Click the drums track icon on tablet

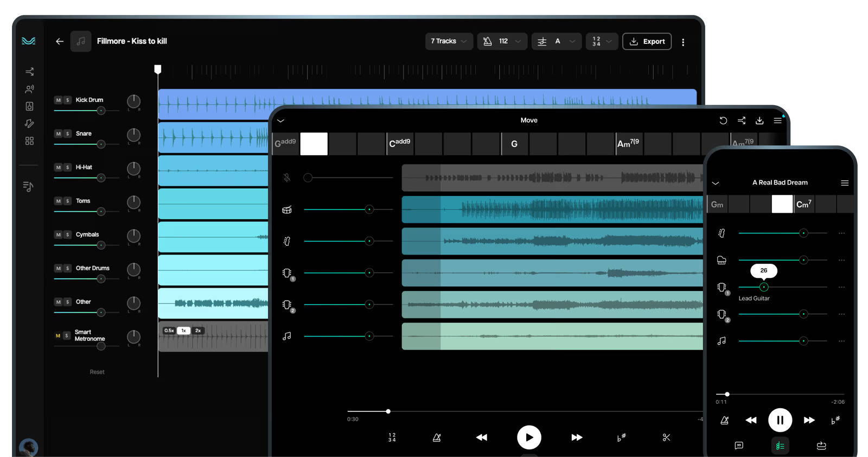(287, 210)
